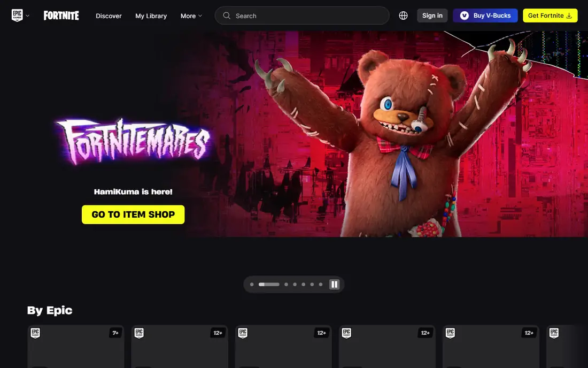Click the Epic badge on the 7+ card

point(35,333)
